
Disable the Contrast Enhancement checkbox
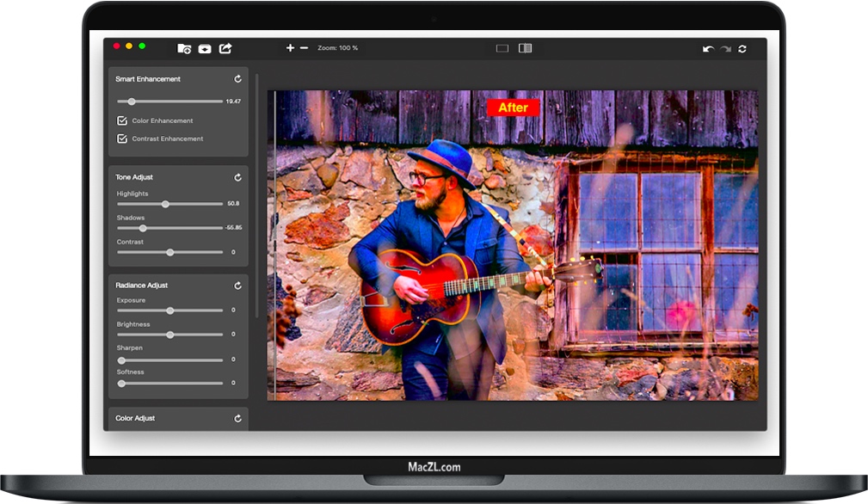coord(121,138)
